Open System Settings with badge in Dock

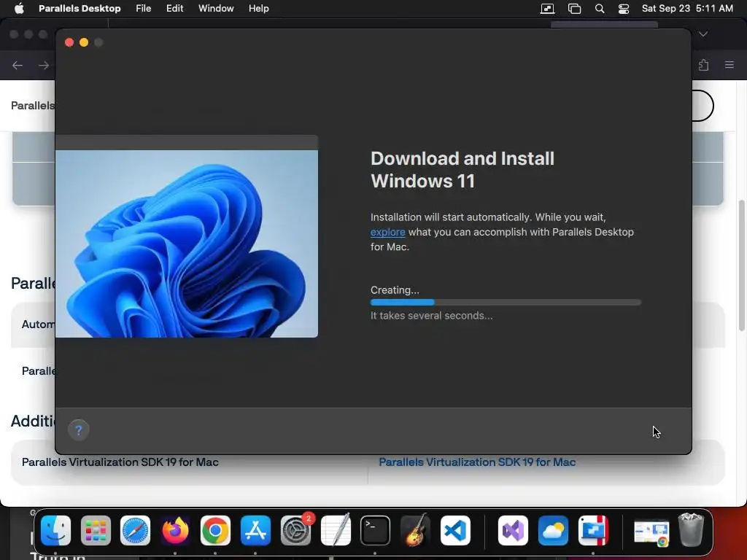click(x=296, y=531)
